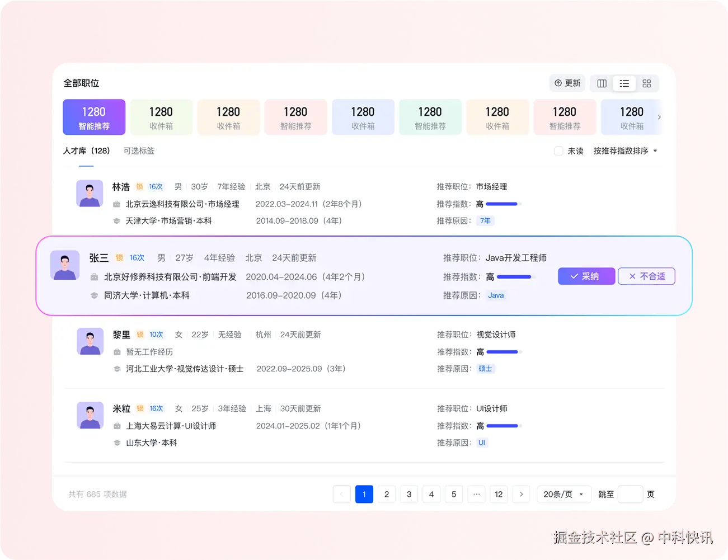The width and height of the screenshot is (728, 560).
Task: Open the 20条/页 page size dropdown
Action: 564,494
